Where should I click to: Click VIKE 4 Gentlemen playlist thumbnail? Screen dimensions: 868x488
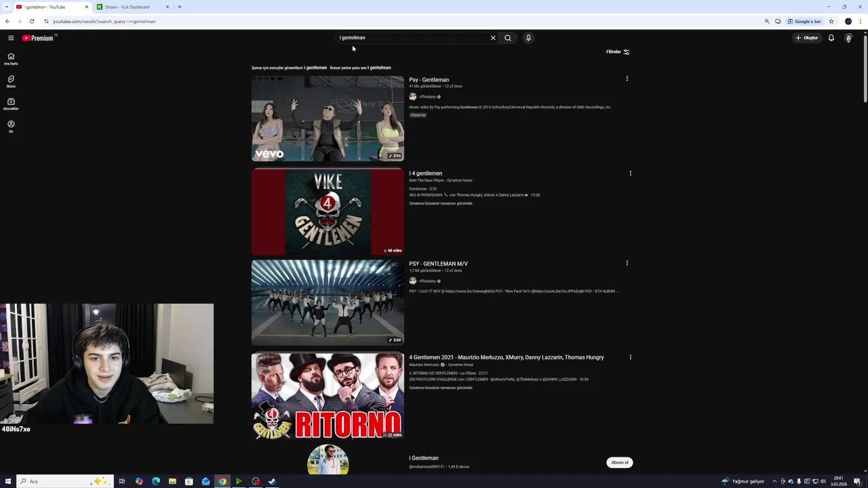tap(328, 212)
